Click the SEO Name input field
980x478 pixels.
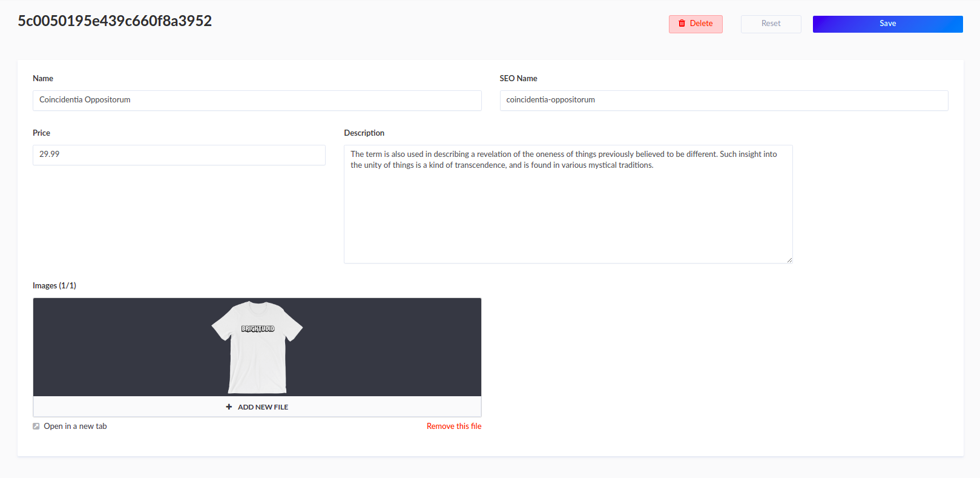point(723,100)
